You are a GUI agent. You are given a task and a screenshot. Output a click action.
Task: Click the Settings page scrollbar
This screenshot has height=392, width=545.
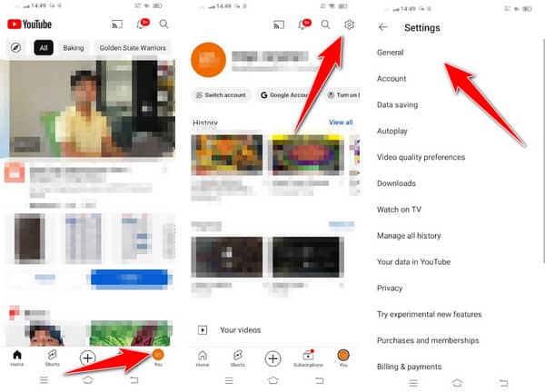543,150
